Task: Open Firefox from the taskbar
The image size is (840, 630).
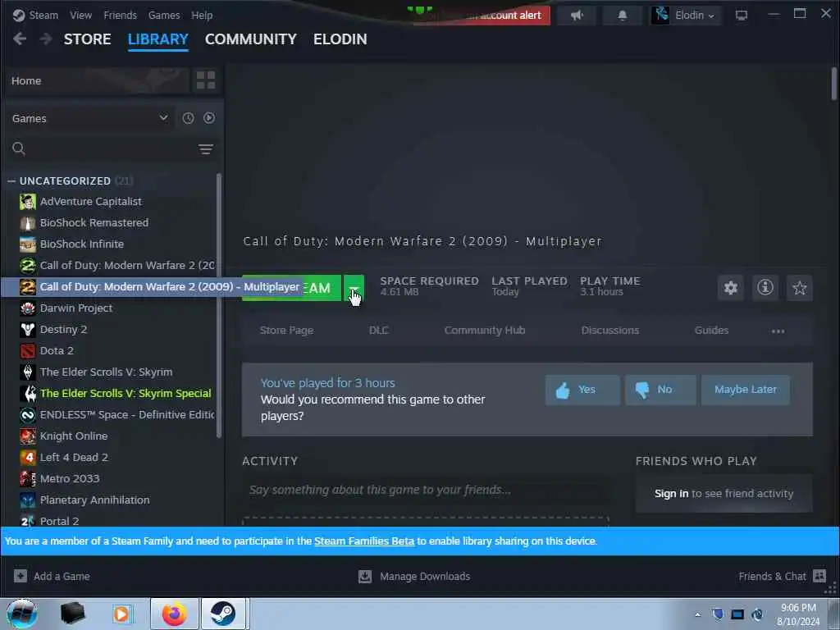Action: pyautogui.click(x=174, y=614)
